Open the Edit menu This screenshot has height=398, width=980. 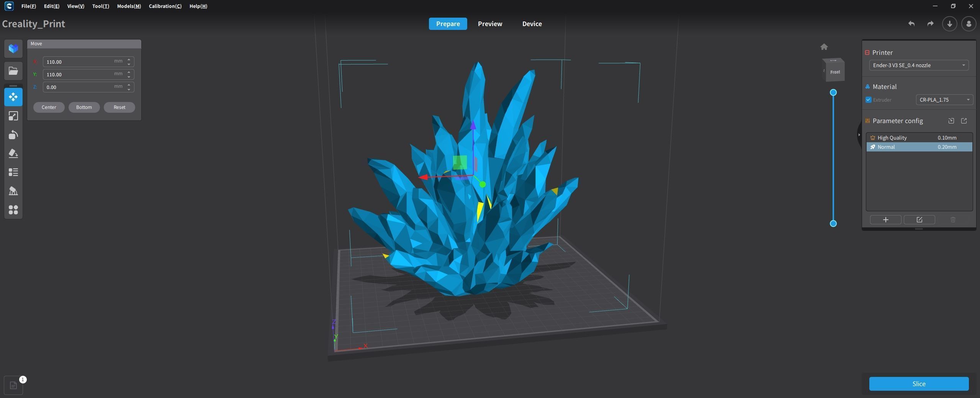(52, 6)
